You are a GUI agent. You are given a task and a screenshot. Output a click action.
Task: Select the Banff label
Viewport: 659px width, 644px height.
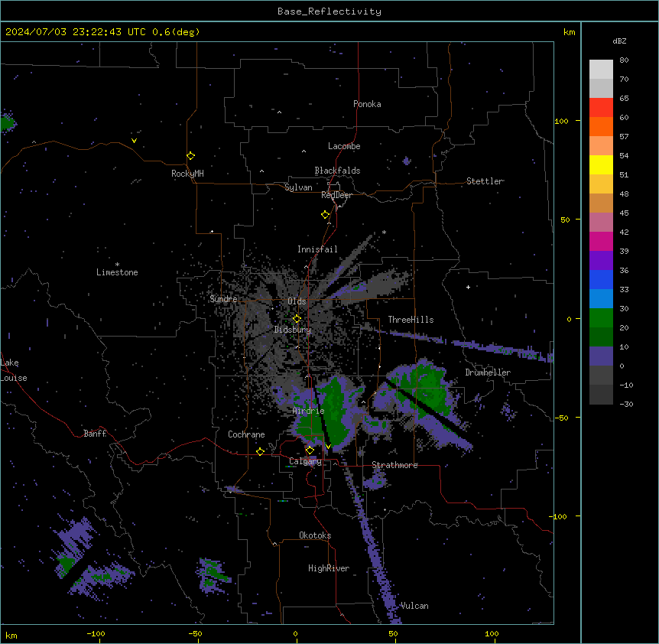pos(95,434)
